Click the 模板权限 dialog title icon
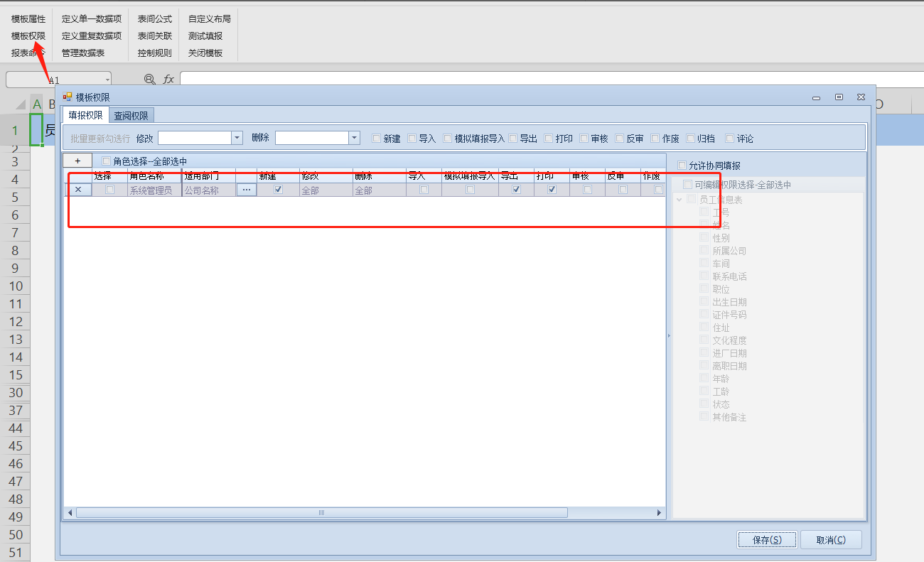 point(68,97)
